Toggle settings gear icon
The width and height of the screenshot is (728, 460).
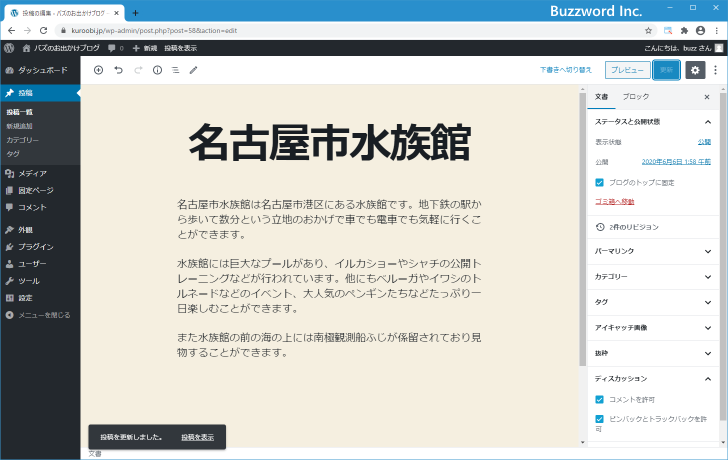[x=695, y=70]
